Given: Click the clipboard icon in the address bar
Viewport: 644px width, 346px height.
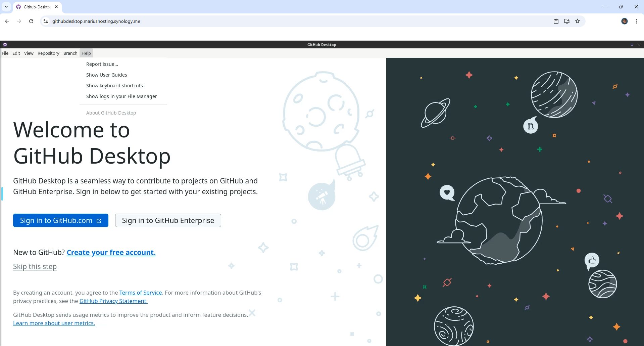Looking at the screenshot, I should (x=556, y=21).
